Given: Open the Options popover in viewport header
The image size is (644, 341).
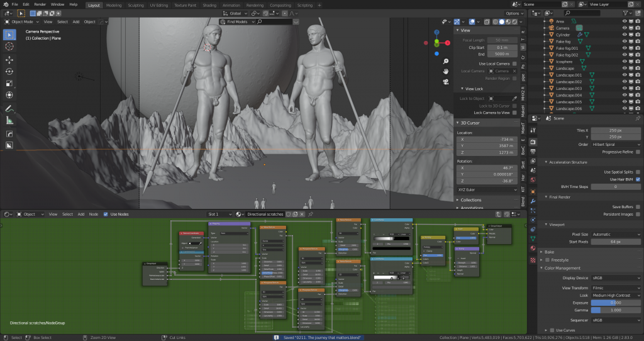Looking at the screenshot, I should [x=514, y=13].
